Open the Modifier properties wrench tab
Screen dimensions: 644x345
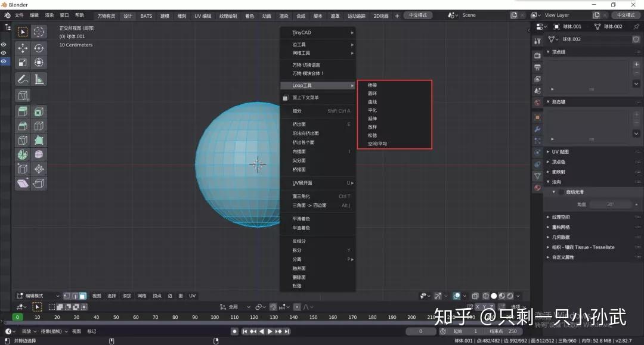point(537,129)
